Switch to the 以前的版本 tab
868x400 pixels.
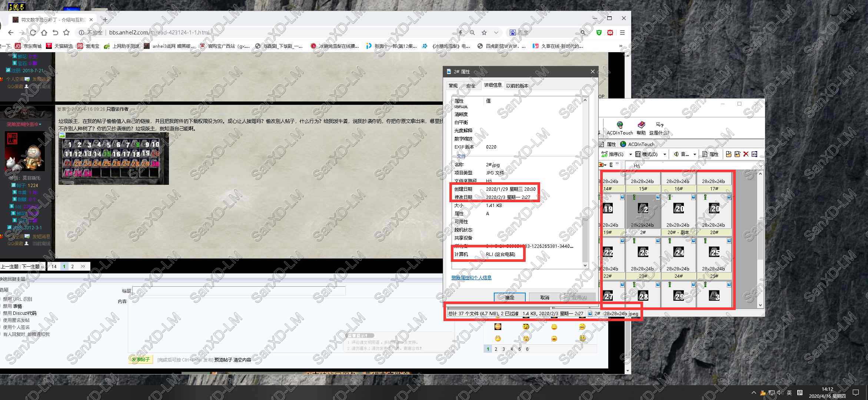[517, 86]
